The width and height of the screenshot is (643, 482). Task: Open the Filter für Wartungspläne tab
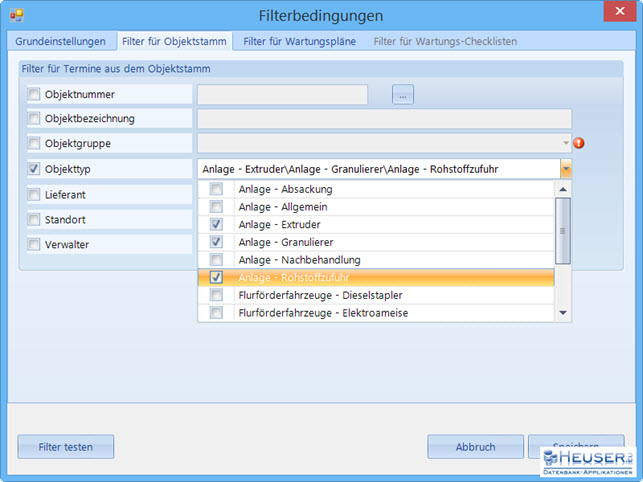coord(301,41)
